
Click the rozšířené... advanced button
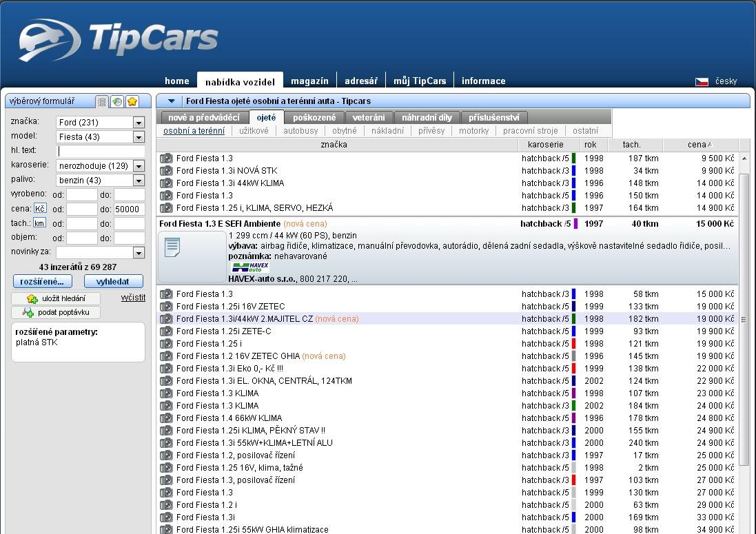coord(43,281)
